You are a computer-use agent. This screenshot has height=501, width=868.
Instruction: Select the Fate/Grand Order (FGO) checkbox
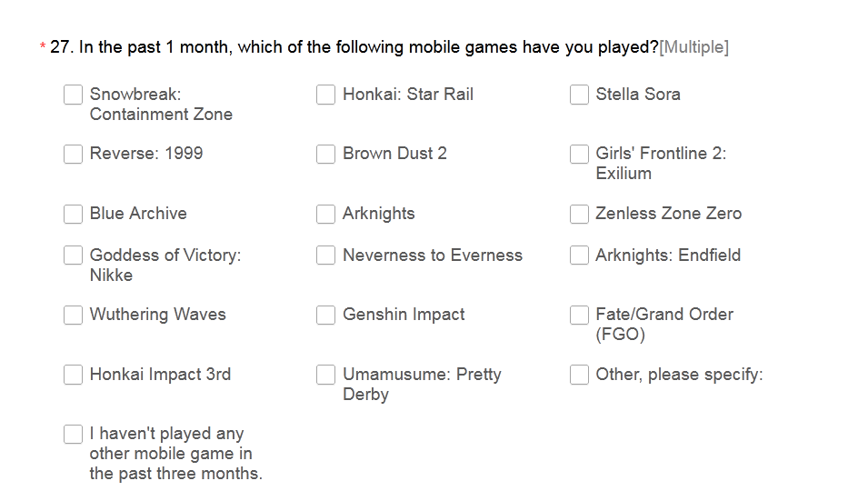[579, 315]
